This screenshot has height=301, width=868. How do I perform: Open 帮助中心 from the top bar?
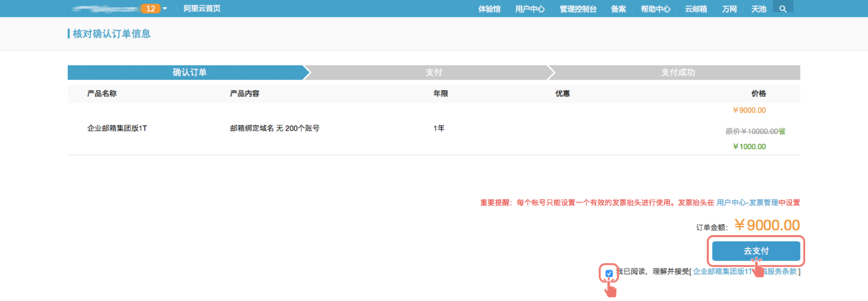(x=655, y=9)
